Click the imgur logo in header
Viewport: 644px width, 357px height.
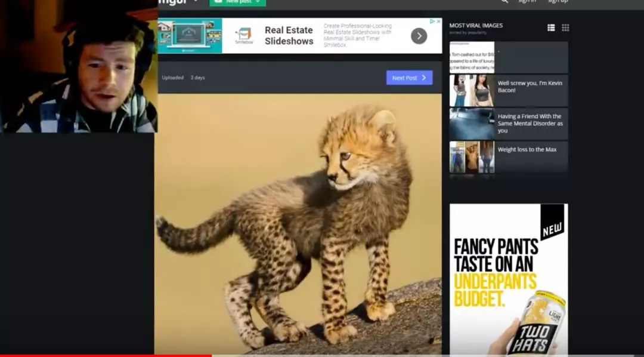coord(172,2)
